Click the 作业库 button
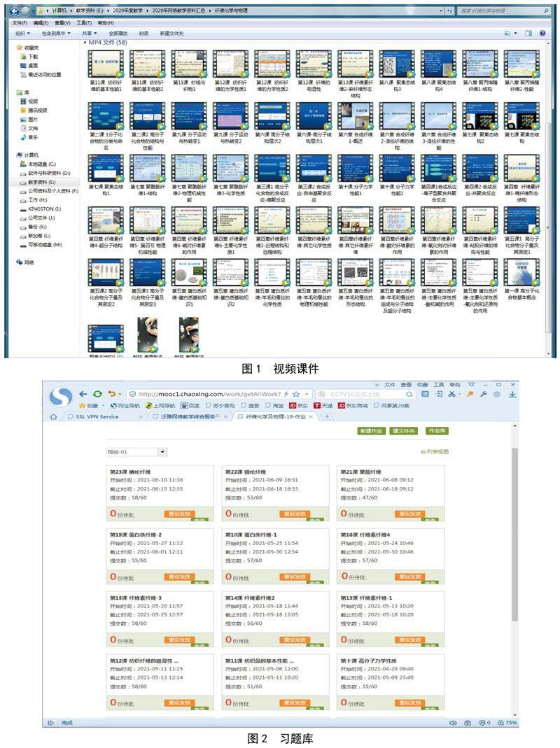This screenshot has height=748, width=560. tap(437, 431)
